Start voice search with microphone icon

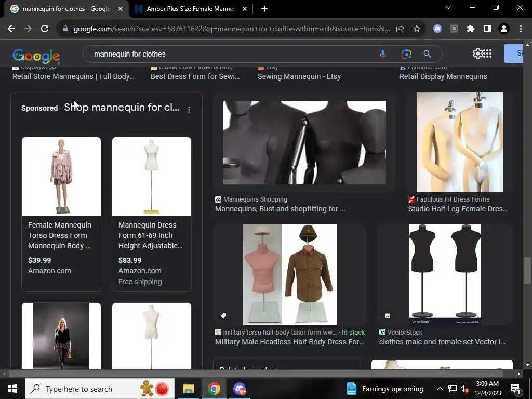(x=383, y=54)
